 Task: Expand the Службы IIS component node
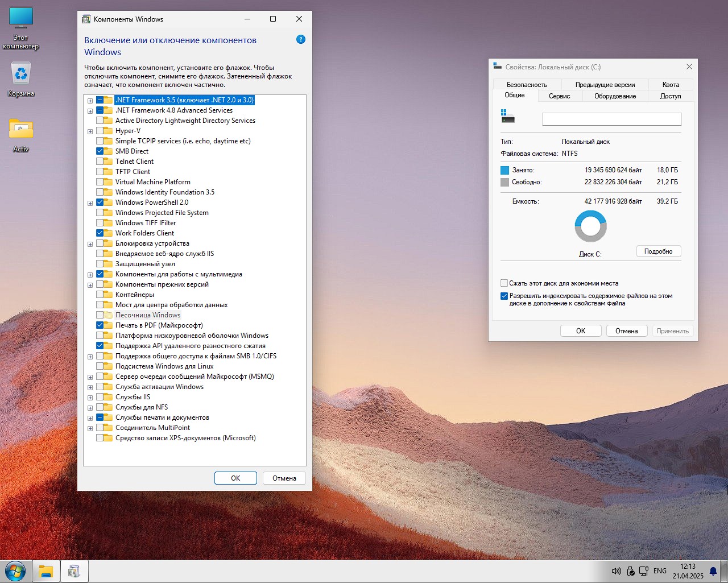[x=90, y=398]
